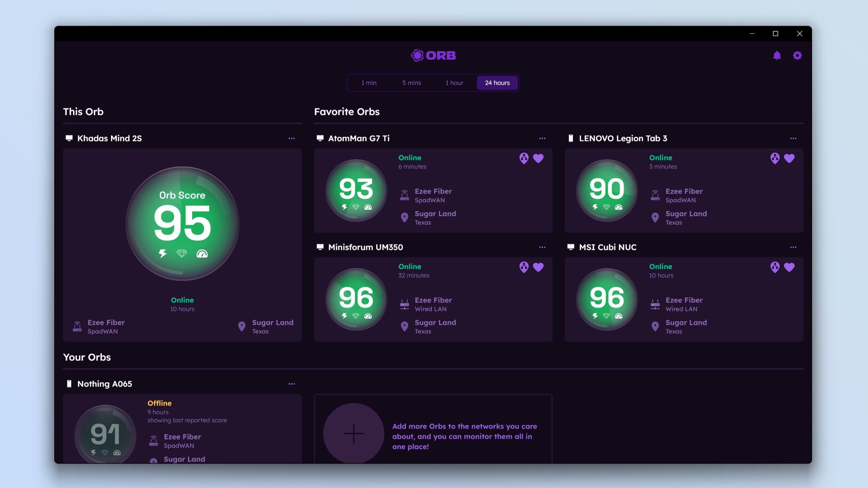Image resolution: width=868 pixels, height=488 pixels.
Task: Expand the three-dot menu for MSI Cubi NUC
Action: [x=793, y=247]
